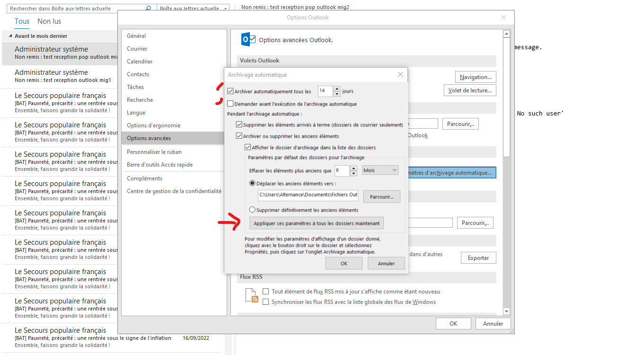Uncheck 'Afficher le dossier d'archivage' option
This screenshot has width=644, height=355.
[x=247, y=148]
